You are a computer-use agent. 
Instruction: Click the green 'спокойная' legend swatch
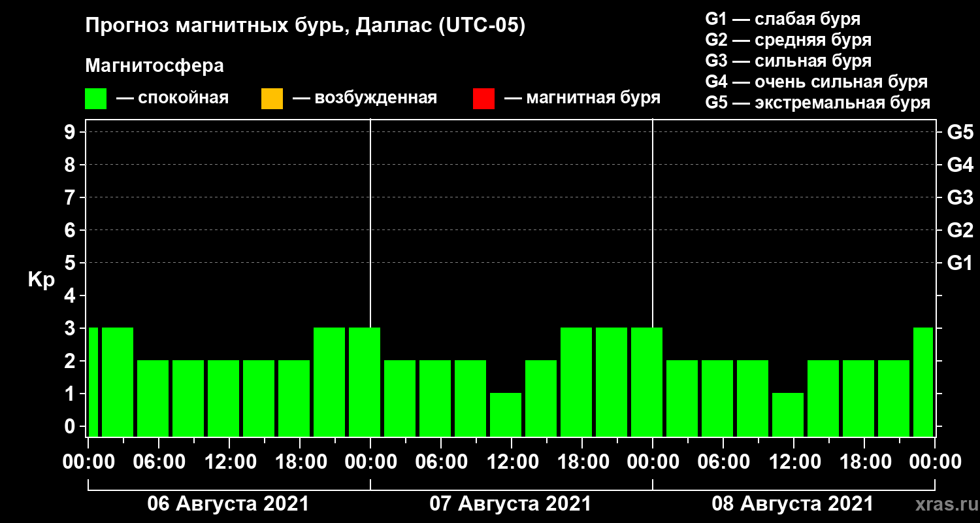96,99
